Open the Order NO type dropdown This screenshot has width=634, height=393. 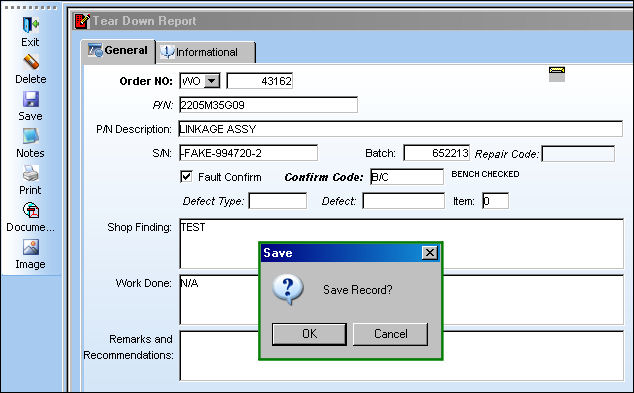pyautogui.click(x=212, y=81)
